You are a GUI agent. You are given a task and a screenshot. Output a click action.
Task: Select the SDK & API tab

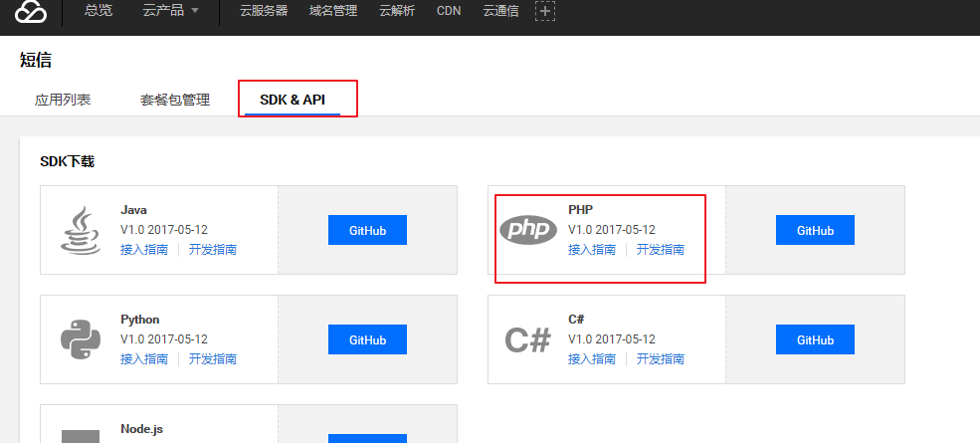point(293,100)
